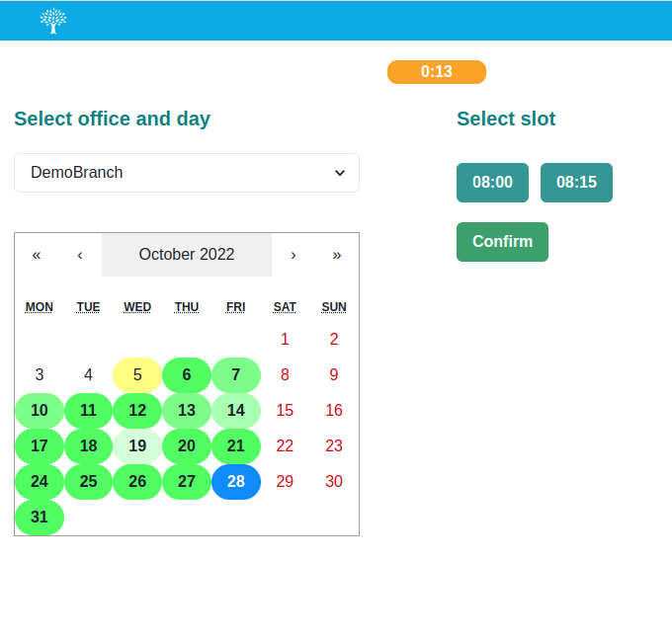Select October 18 on calendar
This screenshot has height=642, width=672.
[88, 445]
